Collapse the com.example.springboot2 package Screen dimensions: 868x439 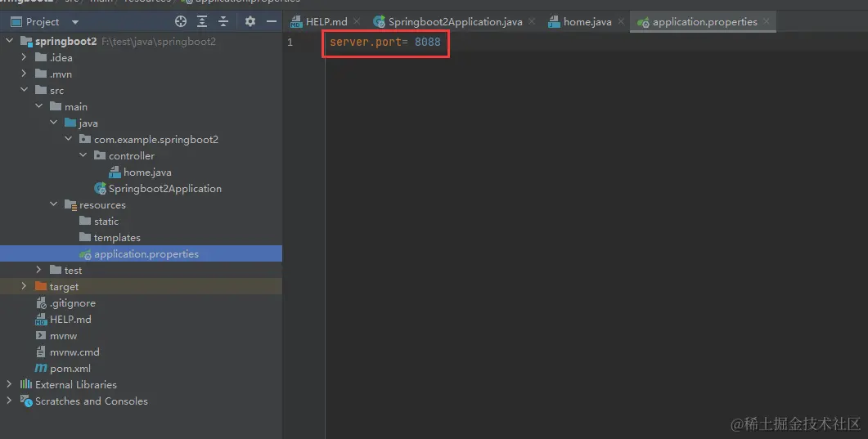click(x=68, y=139)
